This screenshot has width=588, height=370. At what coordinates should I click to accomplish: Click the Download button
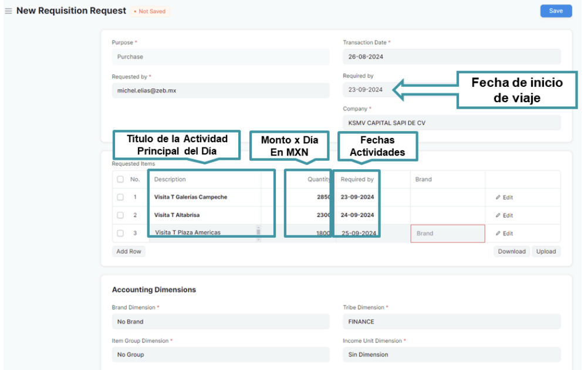click(511, 251)
